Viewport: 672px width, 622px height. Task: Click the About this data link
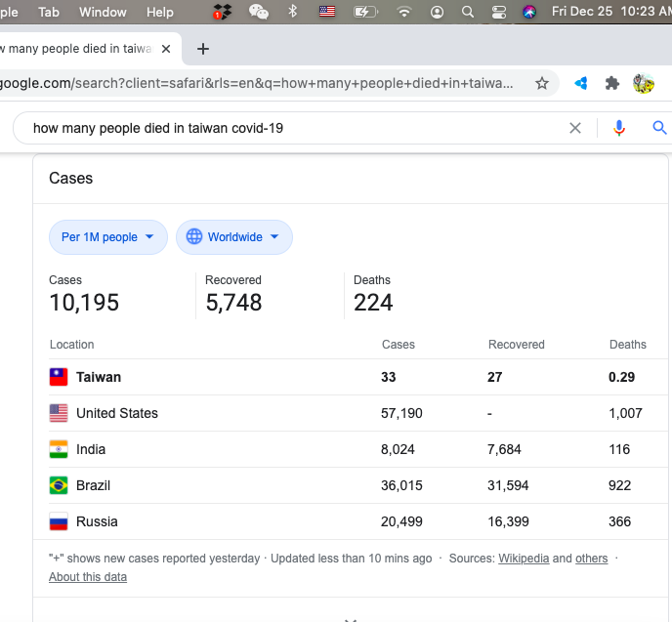88,577
